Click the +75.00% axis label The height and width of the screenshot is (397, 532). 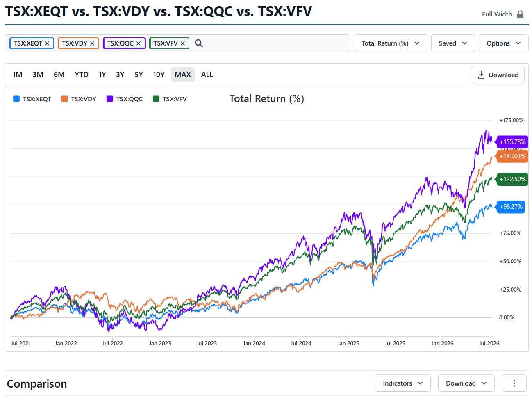tap(510, 233)
